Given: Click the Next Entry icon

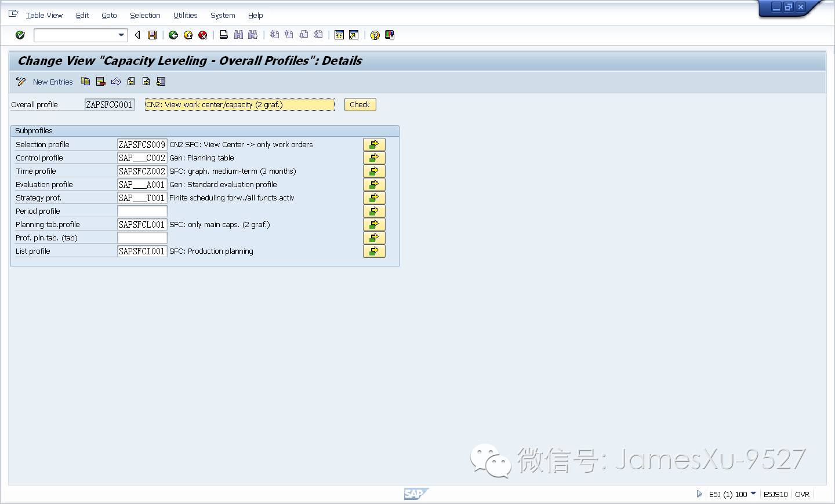Looking at the screenshot, I should click(146, 82).
